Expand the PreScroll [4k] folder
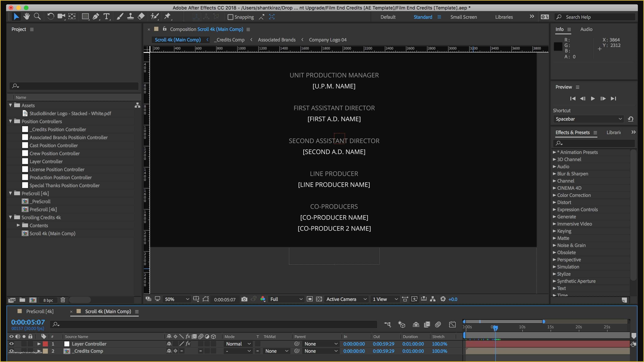 pos(10,193)
